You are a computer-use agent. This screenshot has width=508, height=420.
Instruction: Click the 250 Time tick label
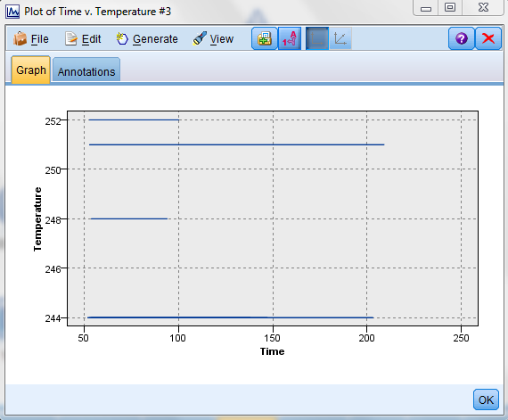461,338
